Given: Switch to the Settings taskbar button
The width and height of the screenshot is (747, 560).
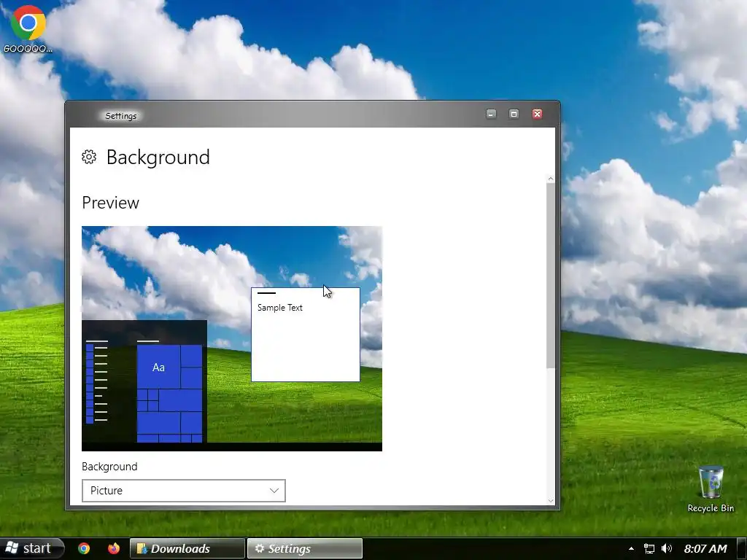Looking at the screenshot, I should pos(305,548).
